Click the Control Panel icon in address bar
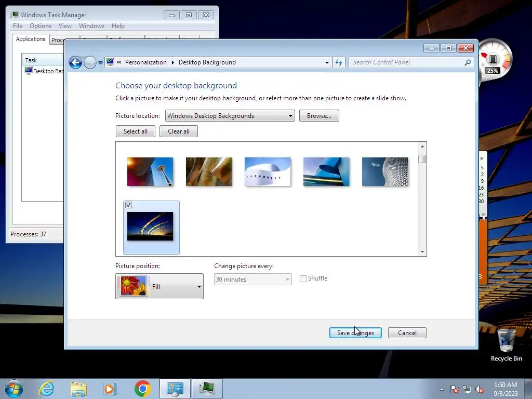 (110, 62)
